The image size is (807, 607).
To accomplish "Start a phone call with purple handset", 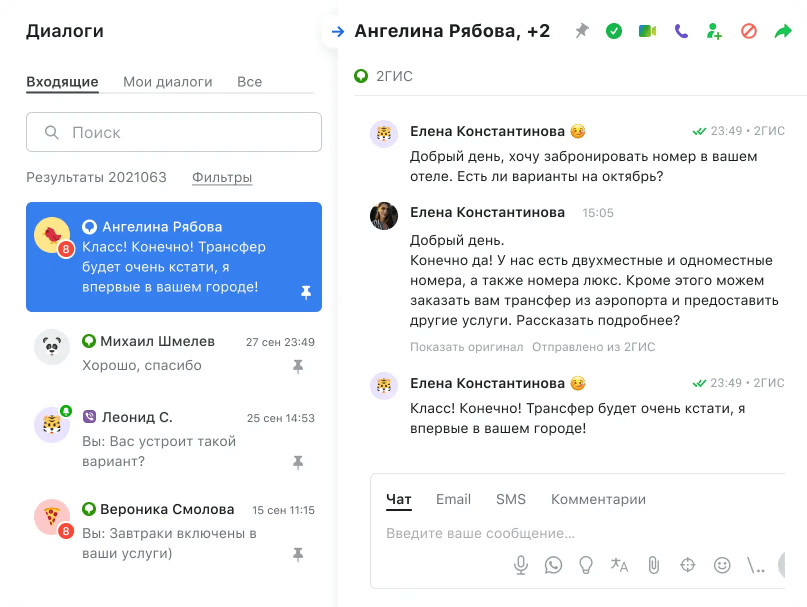I will click(681, 31).
